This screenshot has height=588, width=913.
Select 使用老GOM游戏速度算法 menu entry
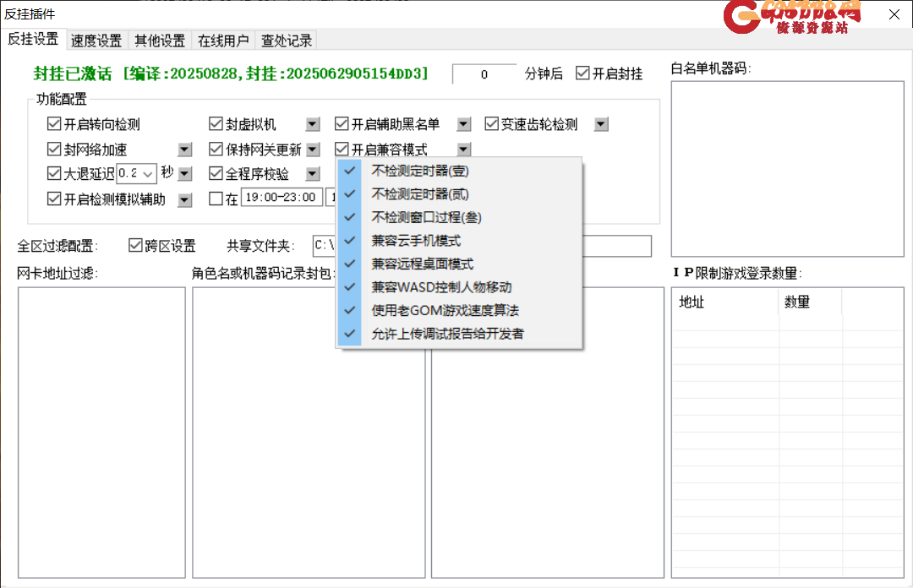(x=445, y=310)
